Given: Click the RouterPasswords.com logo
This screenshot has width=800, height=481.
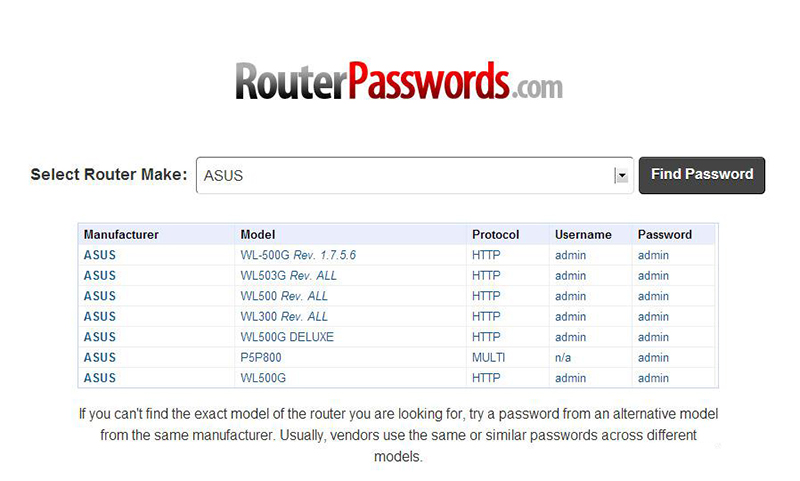Looking at the screenshot, I should click(399, 80).
